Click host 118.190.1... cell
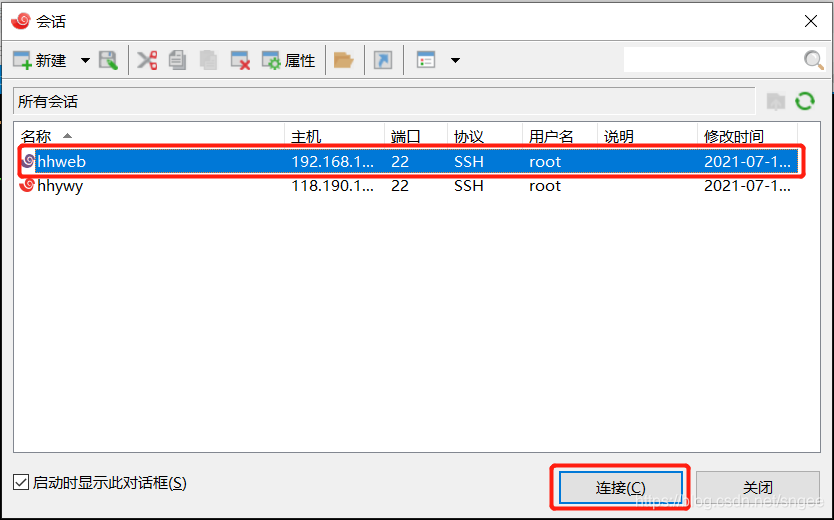The width and height of the screenshot is (834, 520). (x=332, y=186)
